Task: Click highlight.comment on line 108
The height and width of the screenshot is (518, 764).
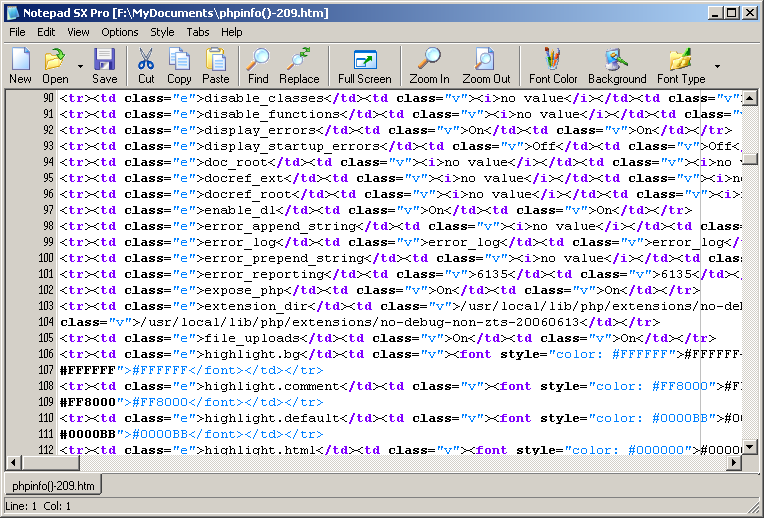Action: click(272, 386)
